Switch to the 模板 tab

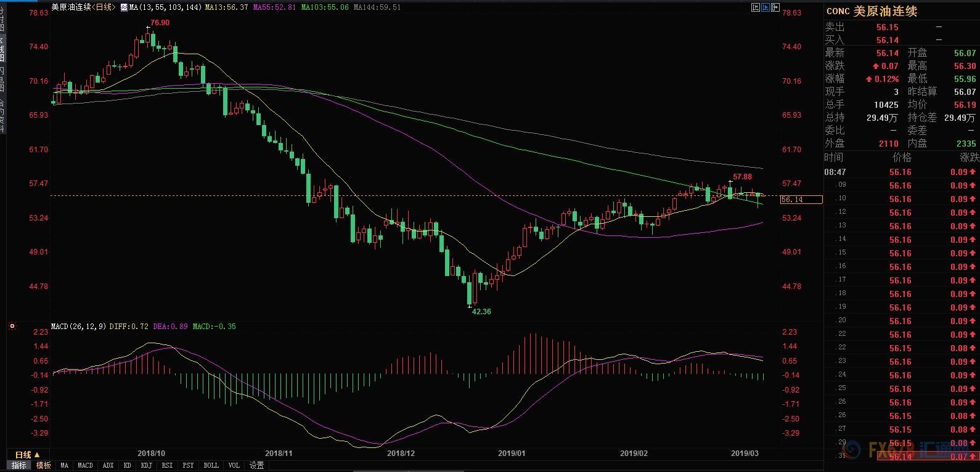pos(43,465)
